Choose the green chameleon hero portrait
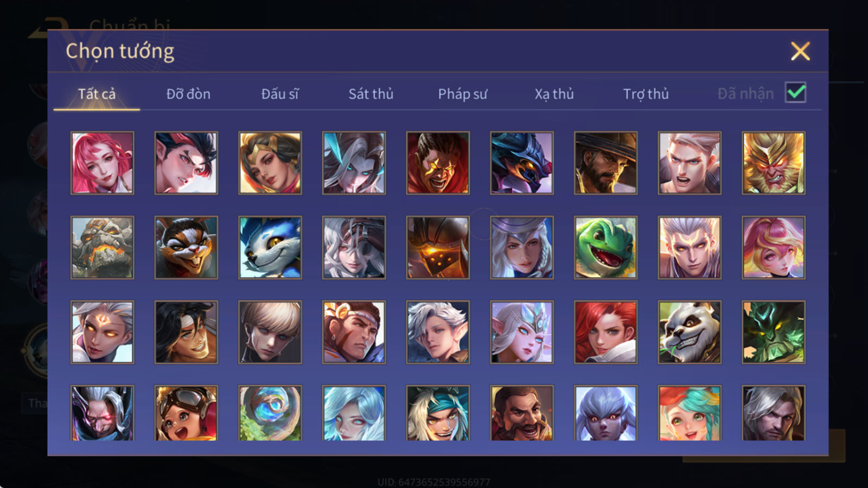This screenshot has width=868, height=488. [x=605, y=248]
